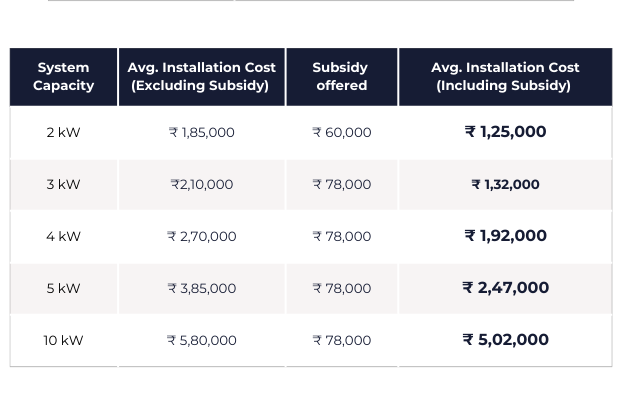The height and width of the screenshot is (409, 622).
Task: Click the ₹ 3,85,000 cost cell
Action: tap(201, 288)
